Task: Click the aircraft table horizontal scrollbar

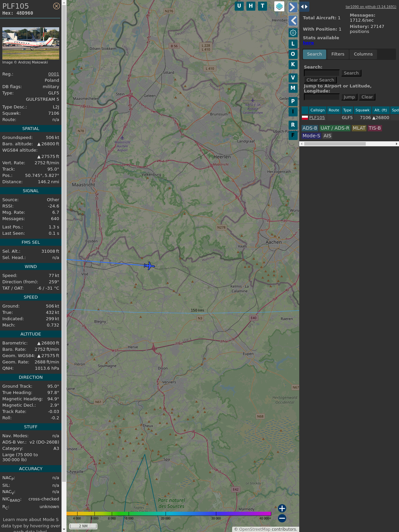Action: [x=334, y=144]
